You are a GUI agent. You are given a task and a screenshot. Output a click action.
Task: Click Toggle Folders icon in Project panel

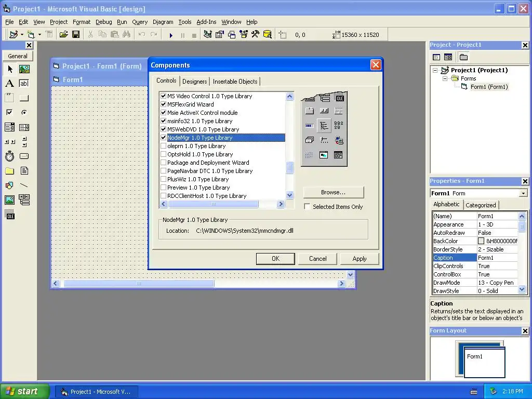coord(463,57)
